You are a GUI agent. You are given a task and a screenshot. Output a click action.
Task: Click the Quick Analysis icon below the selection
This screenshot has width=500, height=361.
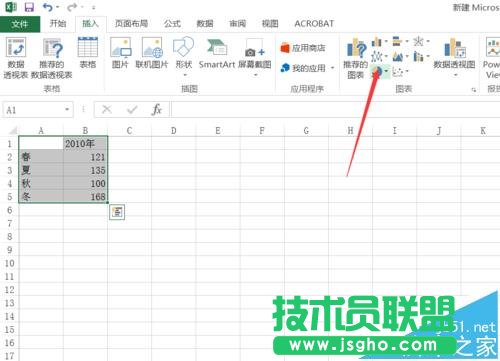click(117, 212)
